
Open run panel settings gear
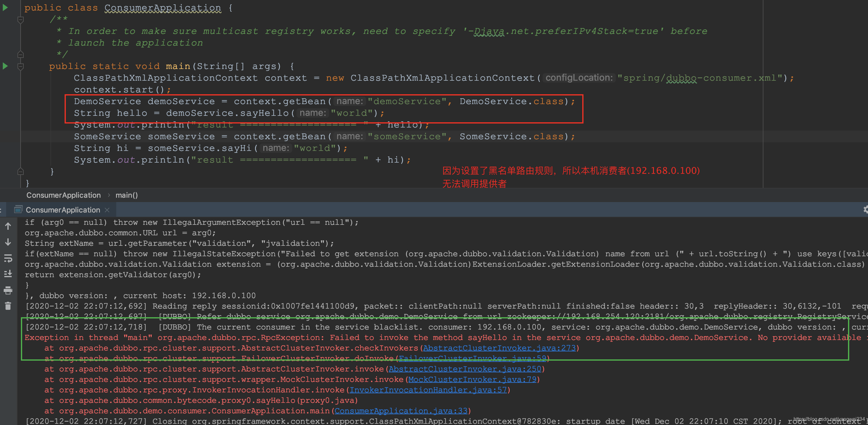coord(865,209)
